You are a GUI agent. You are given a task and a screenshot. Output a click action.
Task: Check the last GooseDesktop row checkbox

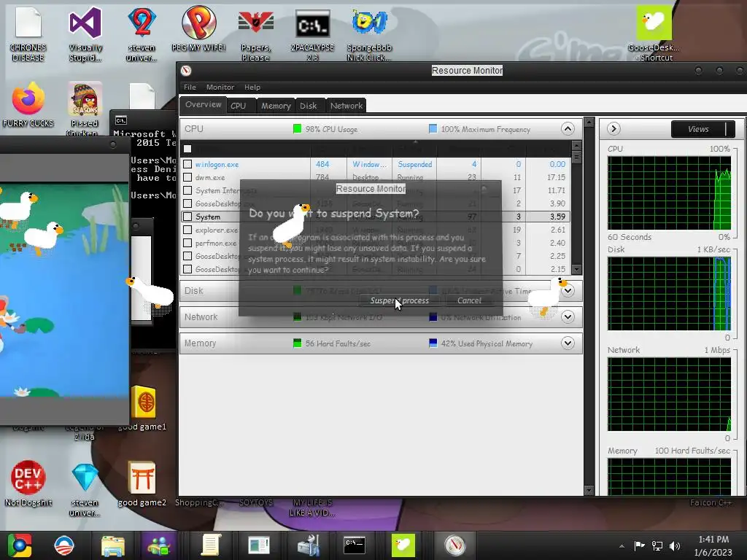187,269
